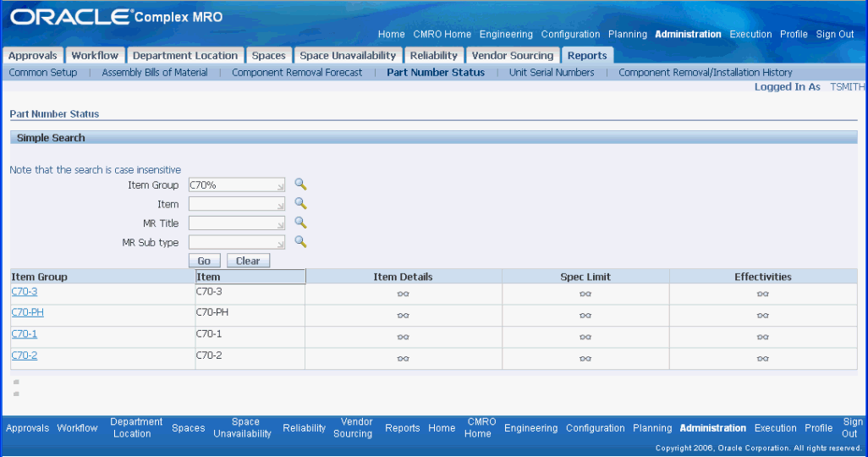Open Component Removal Forecast subtab
Viewport: 868px width, 457px height.
click(297, 73)
